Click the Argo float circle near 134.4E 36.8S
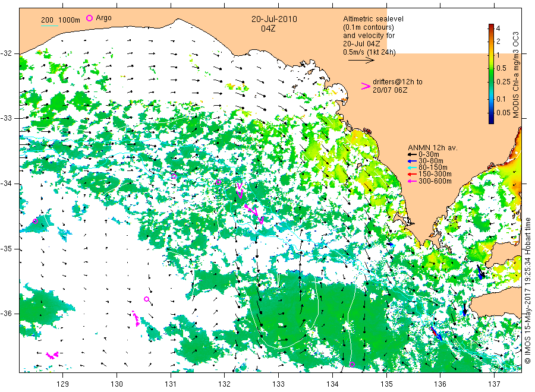The height and width of the screenshot is (392, 535). click(352, 365)
